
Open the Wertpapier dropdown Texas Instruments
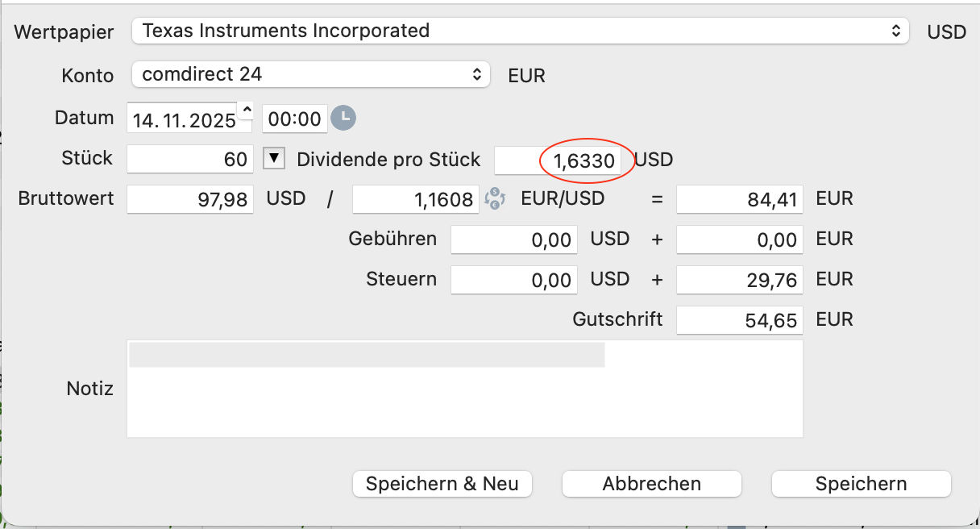click(521, 31)
